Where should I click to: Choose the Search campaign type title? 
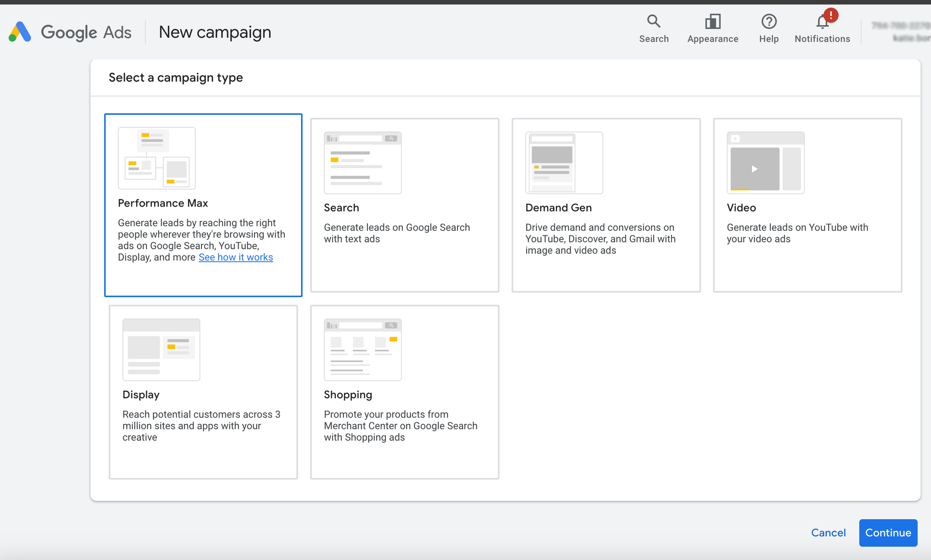[341, 208]
